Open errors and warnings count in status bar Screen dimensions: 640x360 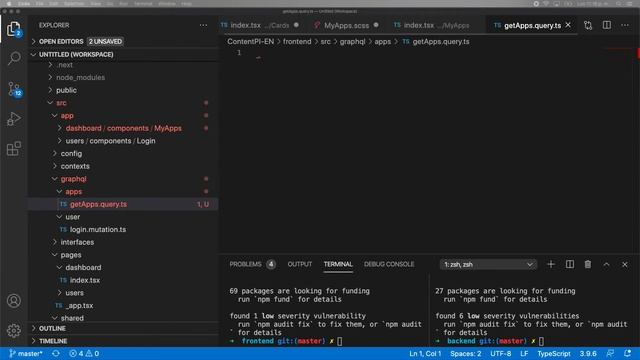(84, 353)
